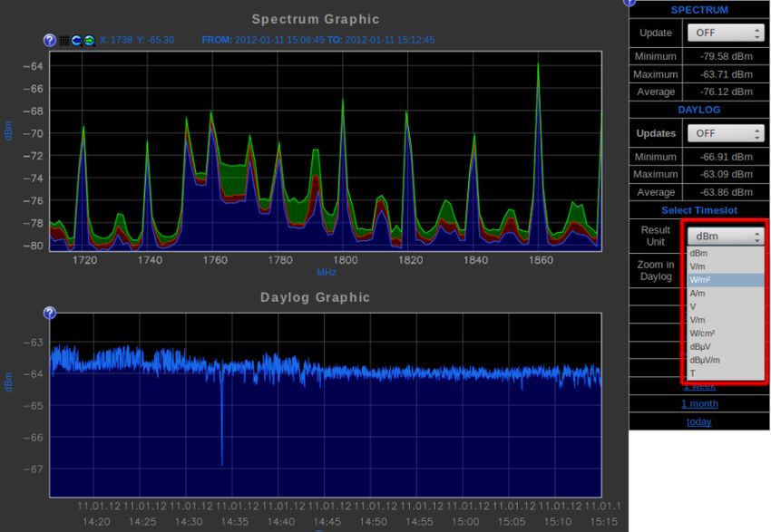
Task: Select dBµV in the unit list
Action: click(726, 347)
